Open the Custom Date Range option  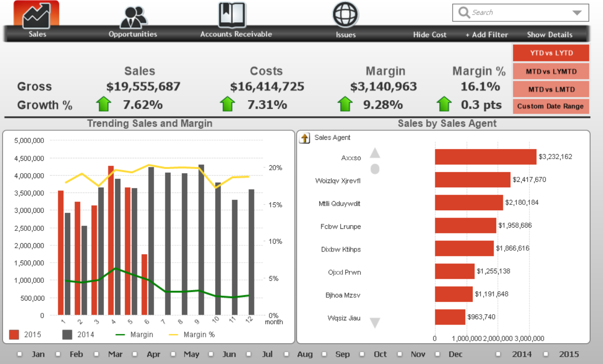tap(551, 106)
